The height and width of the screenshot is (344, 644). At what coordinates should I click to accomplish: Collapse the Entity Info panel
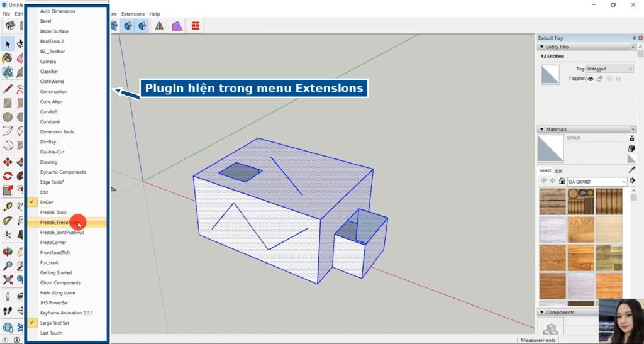(x=541, y=47)
